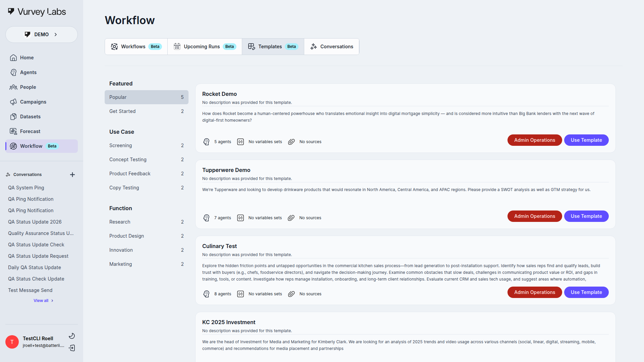
Task: Expand the DEMO workspace switcher
Action: coord(41,34)
